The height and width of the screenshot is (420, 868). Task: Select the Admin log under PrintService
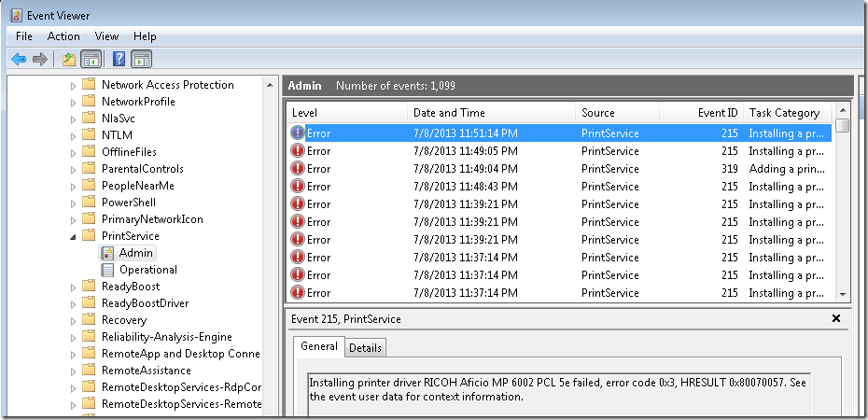135,253
